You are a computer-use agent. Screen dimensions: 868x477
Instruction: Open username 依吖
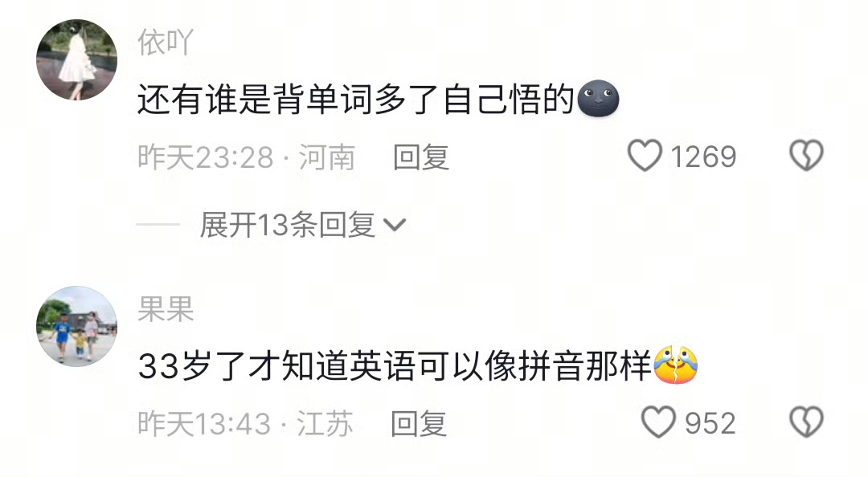click(165, 42)
